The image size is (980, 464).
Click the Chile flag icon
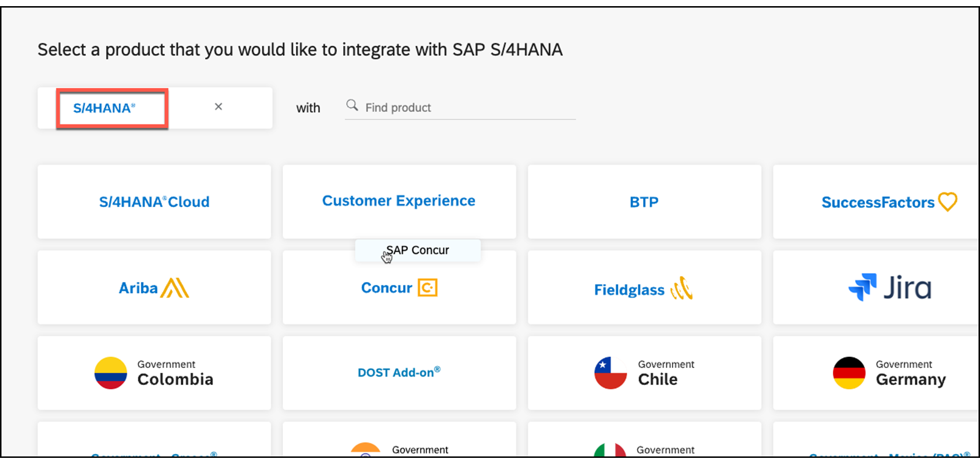pyautogui.click(x=611, y=373)
